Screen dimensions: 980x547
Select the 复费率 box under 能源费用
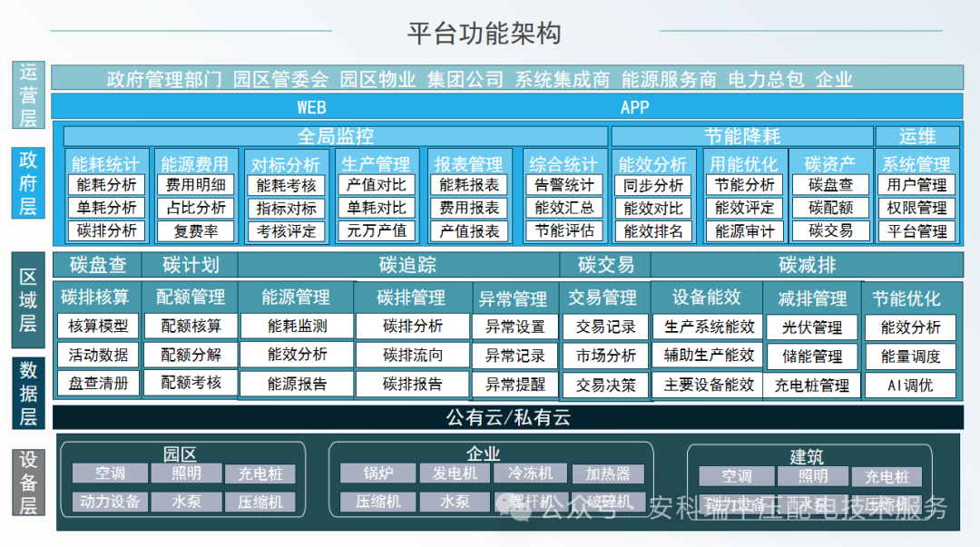pyautogui.click(x=196, y=230)
